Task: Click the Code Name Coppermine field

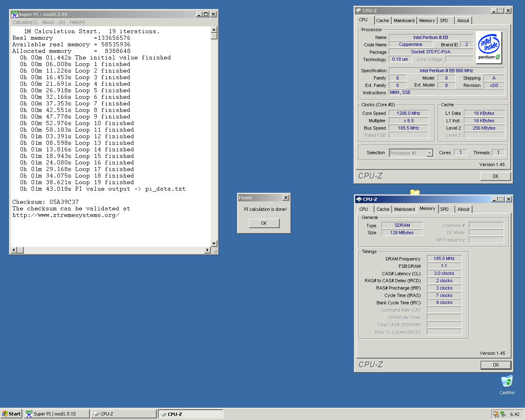Action: [x=410, y=44]
